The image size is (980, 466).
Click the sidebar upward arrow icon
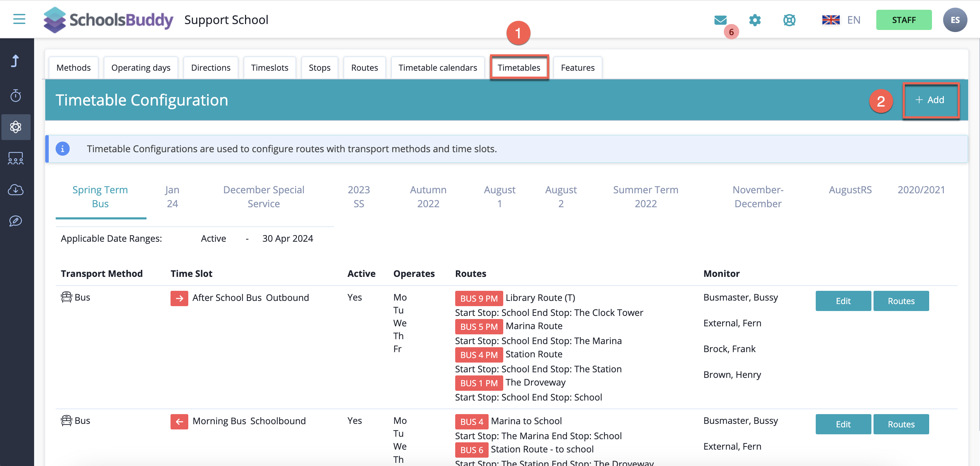tap(16, 61)
